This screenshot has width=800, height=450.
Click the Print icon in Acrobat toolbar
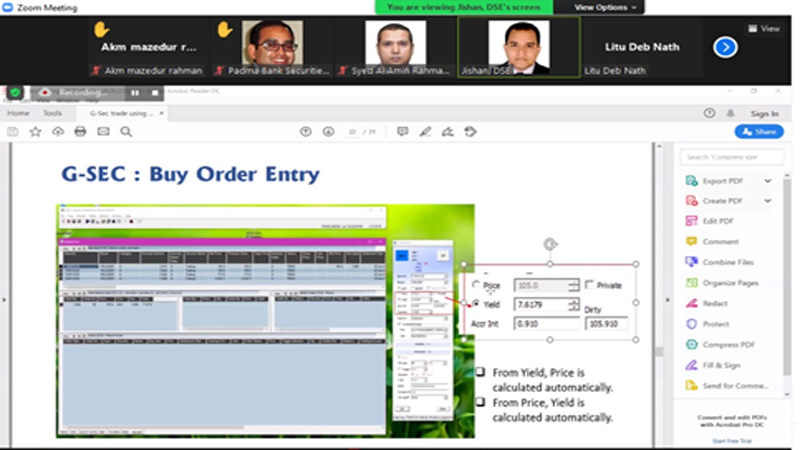[x=78, y=131]
